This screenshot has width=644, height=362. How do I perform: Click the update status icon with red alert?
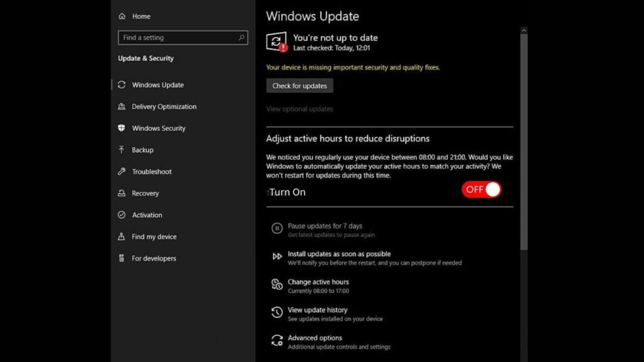(277, 42)
